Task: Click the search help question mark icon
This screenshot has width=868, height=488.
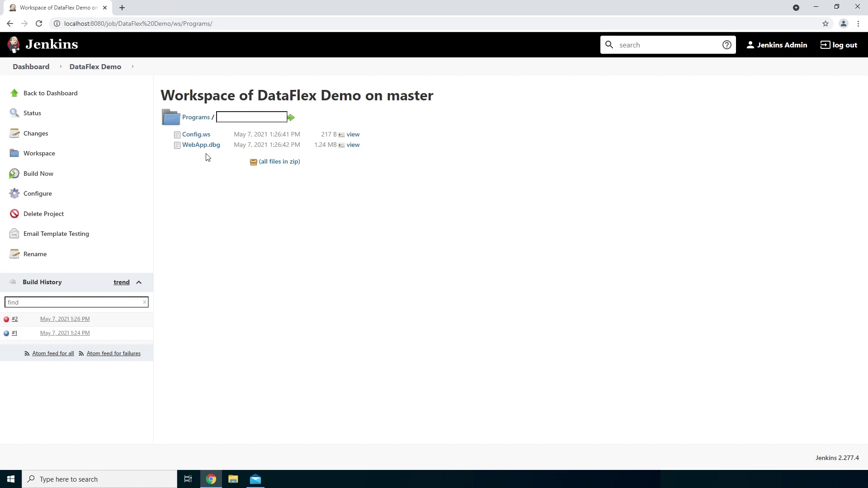Action: [726, 45]
